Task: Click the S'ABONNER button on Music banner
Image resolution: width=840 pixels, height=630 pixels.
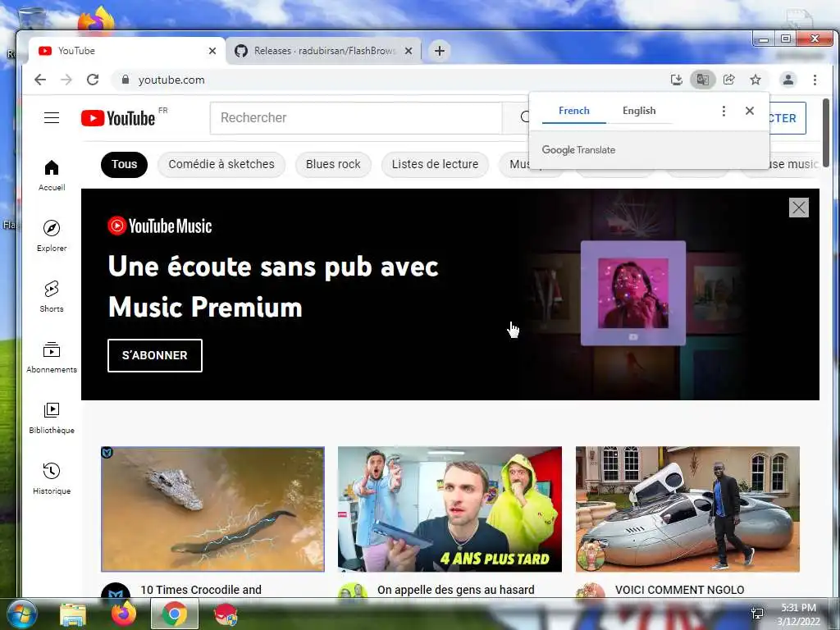Action: tap(155, 355)
